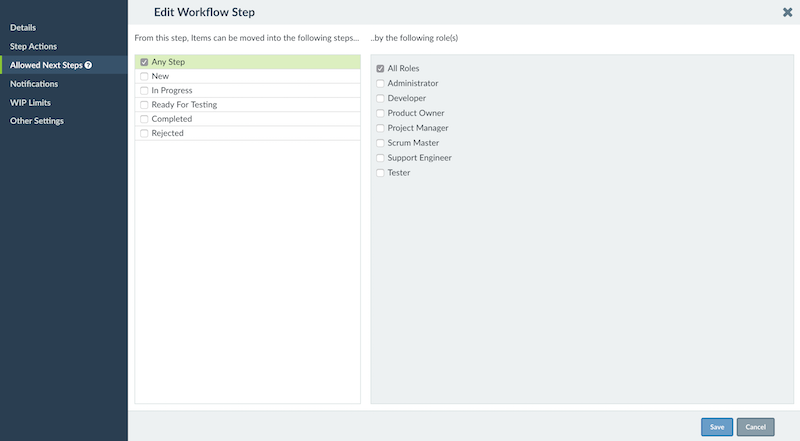Screen dimensions: 800x441
Task: Select the Allowed Next Steps section
Action: [x=64, y=65]
